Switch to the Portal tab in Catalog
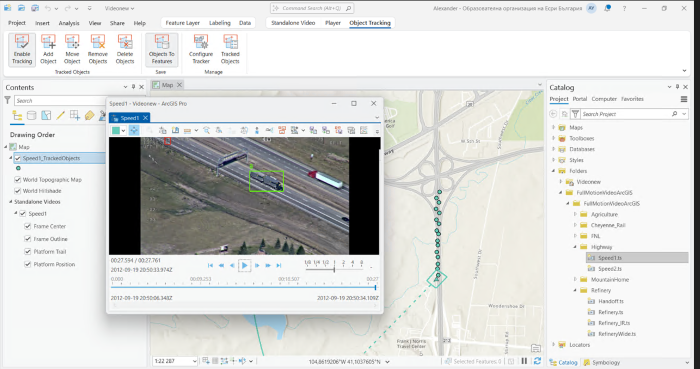This screenshot has width=700, height=369. pos(580,99)
